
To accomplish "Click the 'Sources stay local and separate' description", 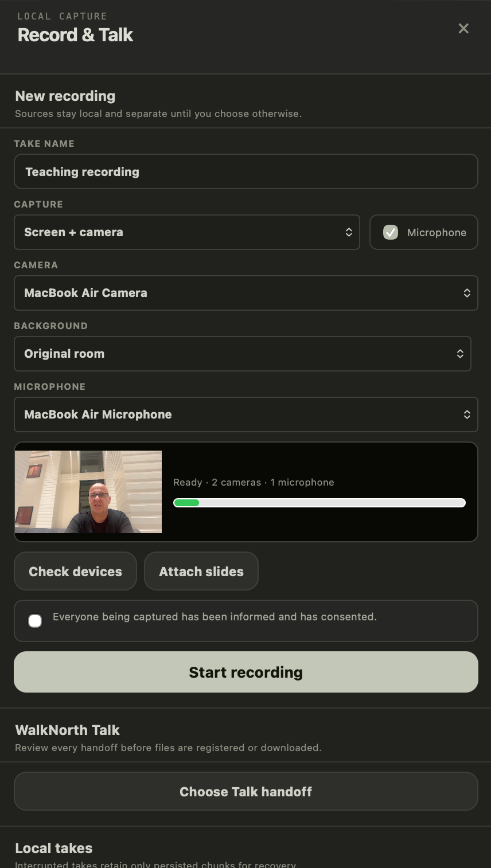I will click(x=158, y=114).
